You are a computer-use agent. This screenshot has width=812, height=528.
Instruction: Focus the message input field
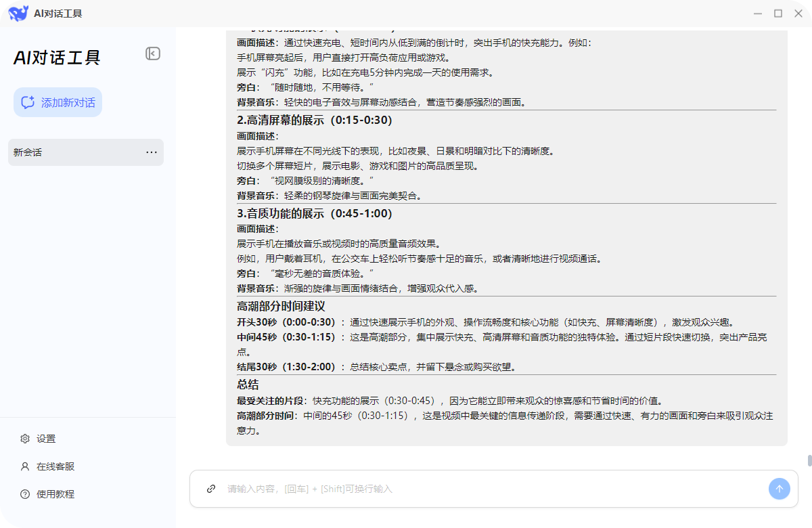click(x=494, y=489)
